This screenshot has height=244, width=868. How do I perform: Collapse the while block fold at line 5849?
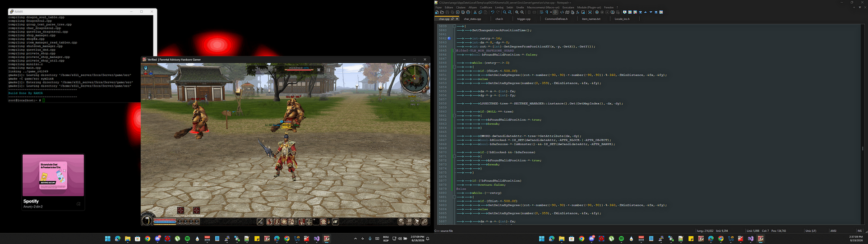(x=454, y=67)
